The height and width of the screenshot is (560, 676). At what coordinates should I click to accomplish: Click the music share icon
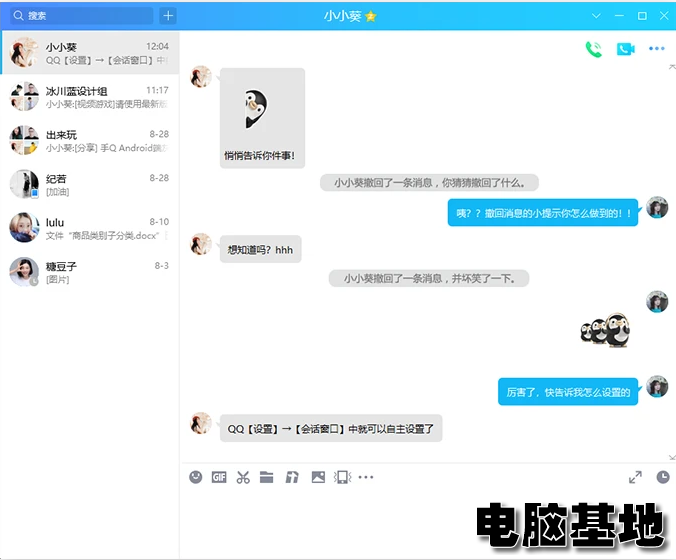[x=292, y=477]
